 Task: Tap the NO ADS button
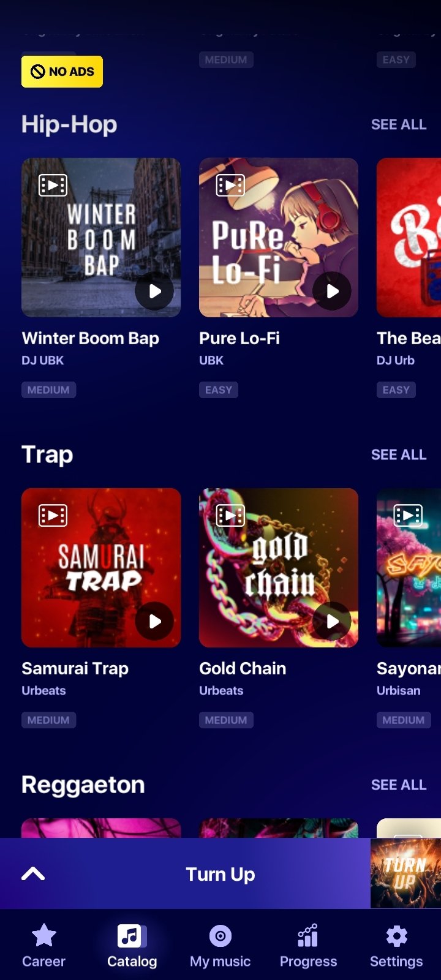click(x=62, y=72)
